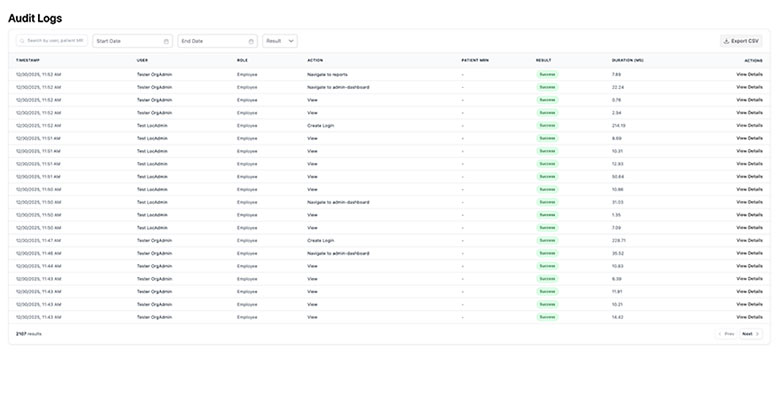Select the User column header
This screenshot has width=780, height=420.
pyautogui.click(x=142, y=60)
